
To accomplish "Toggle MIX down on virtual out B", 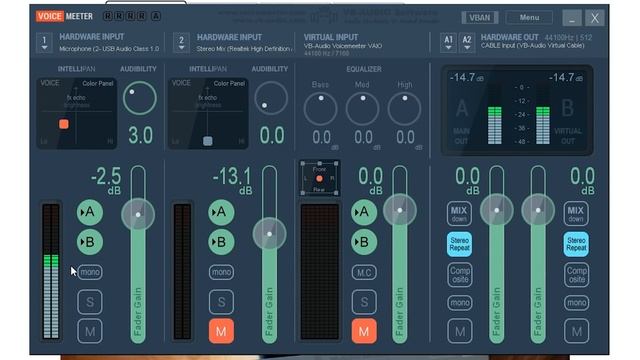I will point(576,213).
